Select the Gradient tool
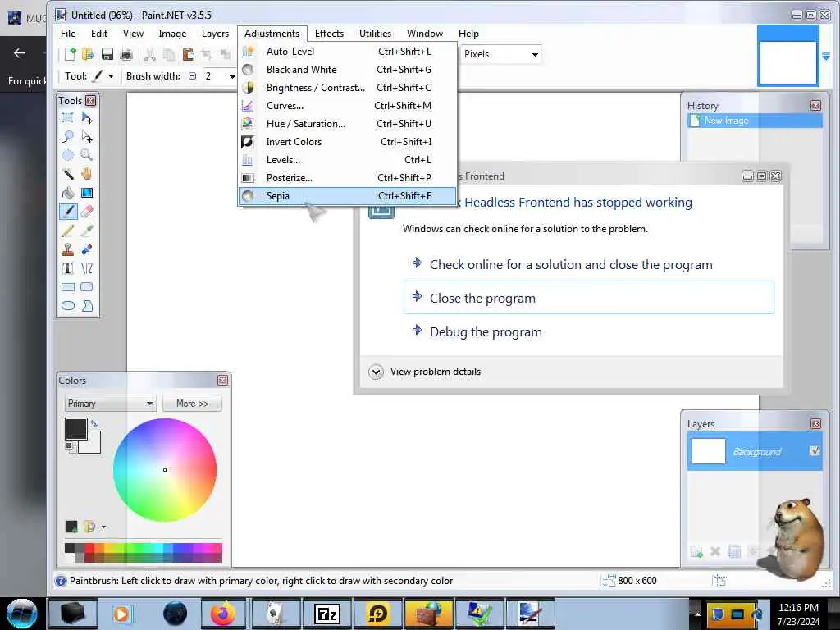840x630 pixels. tap(87, 193)
